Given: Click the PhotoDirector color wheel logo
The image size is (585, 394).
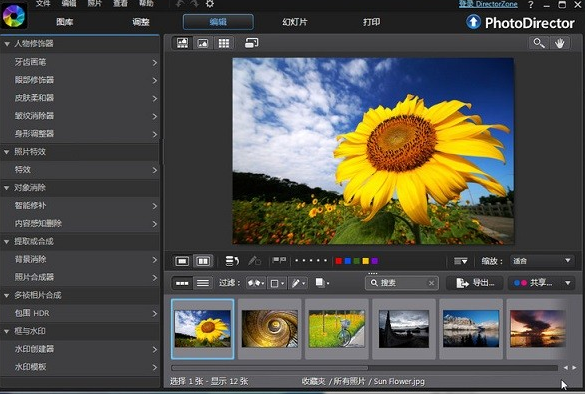Looking at the screenshot, I should pyautogui.click(x=13, y=16).
